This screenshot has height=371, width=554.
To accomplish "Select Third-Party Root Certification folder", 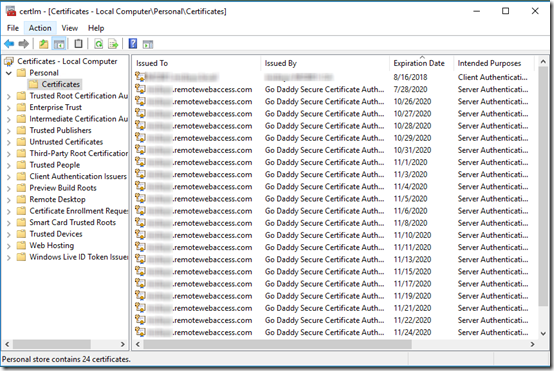I will (x=78, y=153).
